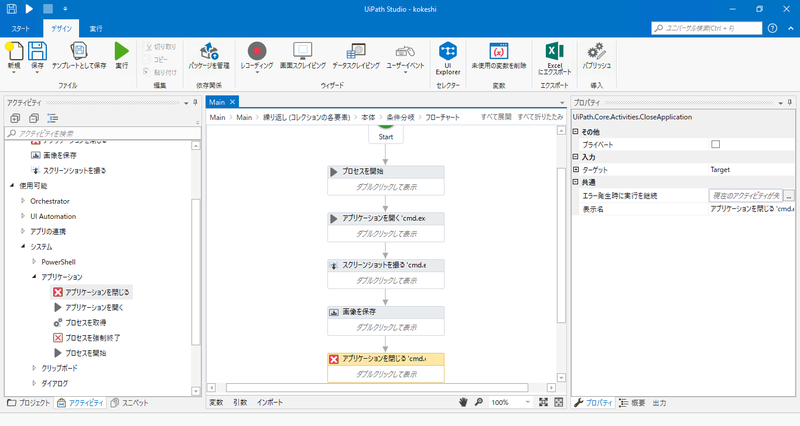
Task: Open the help question mark icon
Action: pos(772,28)
